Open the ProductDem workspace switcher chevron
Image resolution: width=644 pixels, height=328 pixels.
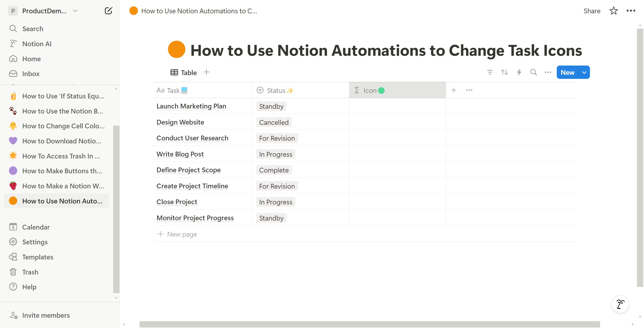[75, 11]
